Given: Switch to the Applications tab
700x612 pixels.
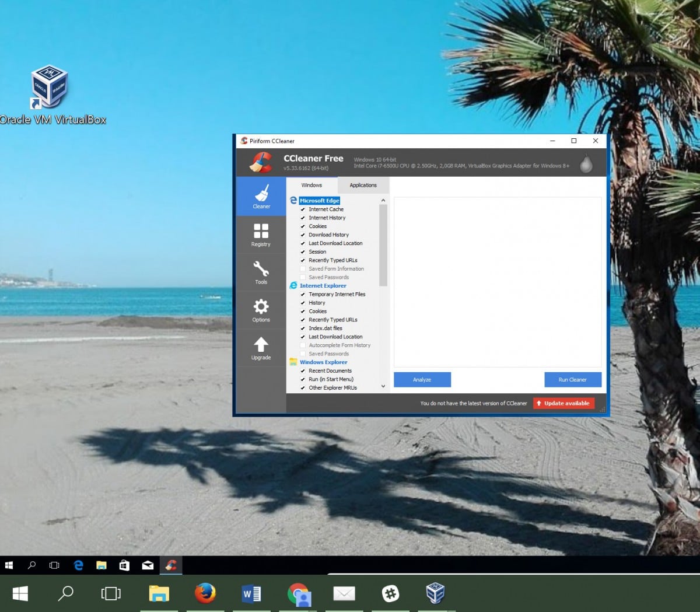Looking at the screenshot, I should pos(363,186).
